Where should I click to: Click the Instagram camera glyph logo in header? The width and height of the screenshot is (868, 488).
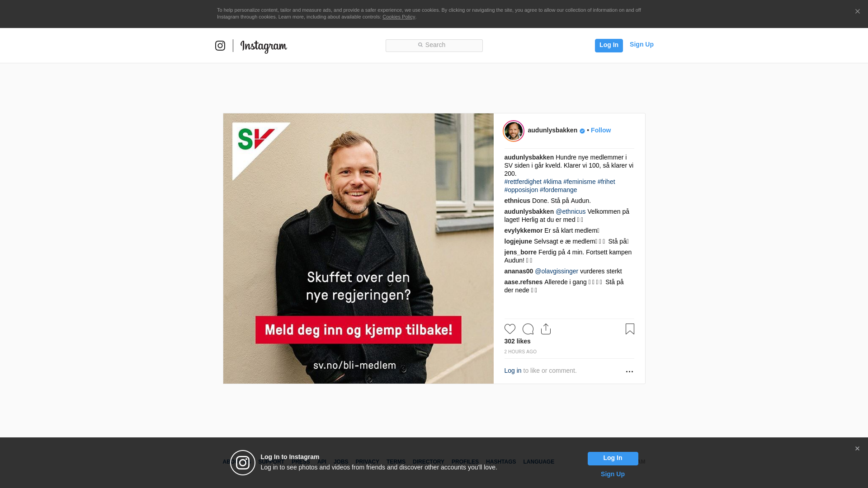click(220, 46)
